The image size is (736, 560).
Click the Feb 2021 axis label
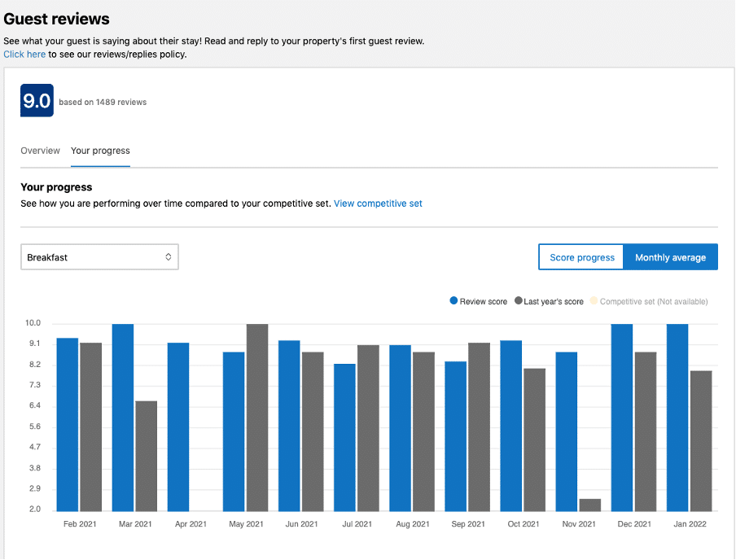tap(80, 524)
